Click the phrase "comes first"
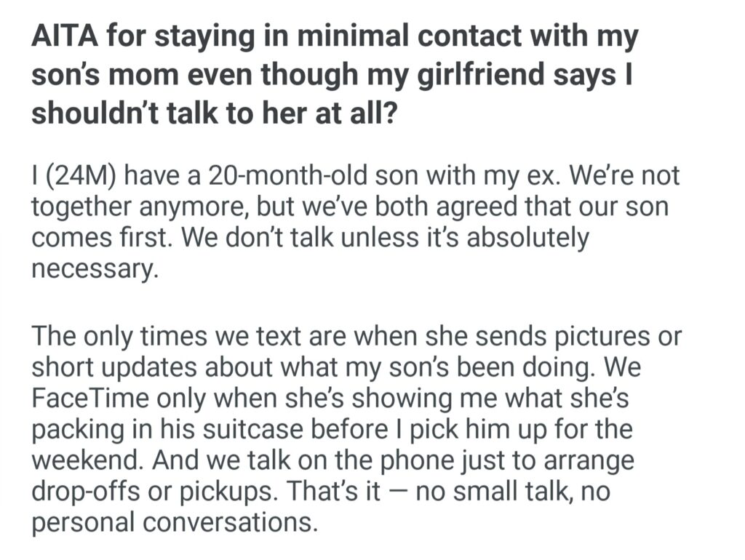Image resolution: width=745 pixels, height=560 pixels. coord(91,239)
